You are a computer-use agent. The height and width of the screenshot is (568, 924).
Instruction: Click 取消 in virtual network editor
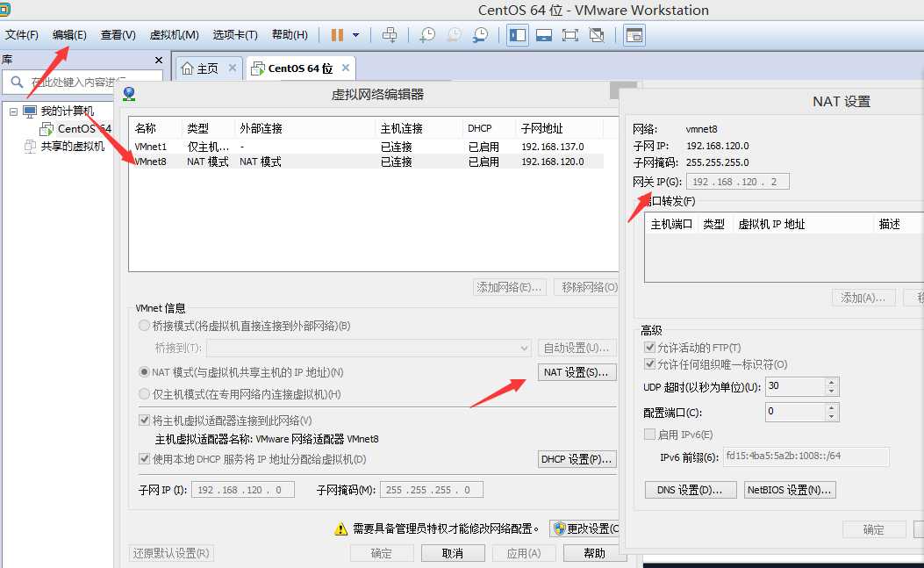point(453,553)
